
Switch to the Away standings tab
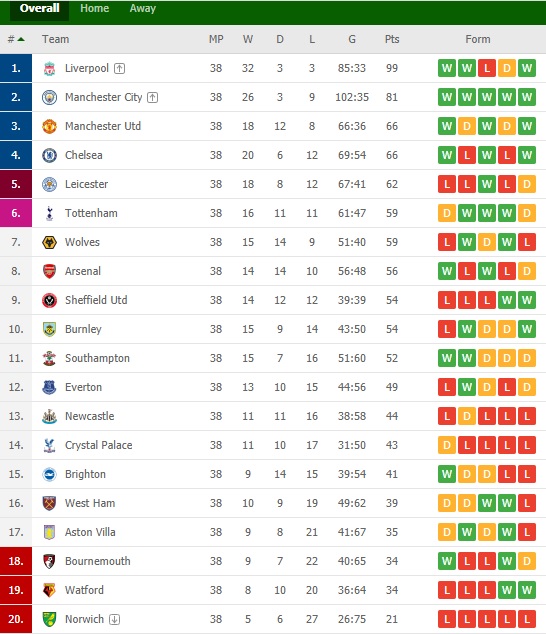pyautogui.click(x=143, y=8)
